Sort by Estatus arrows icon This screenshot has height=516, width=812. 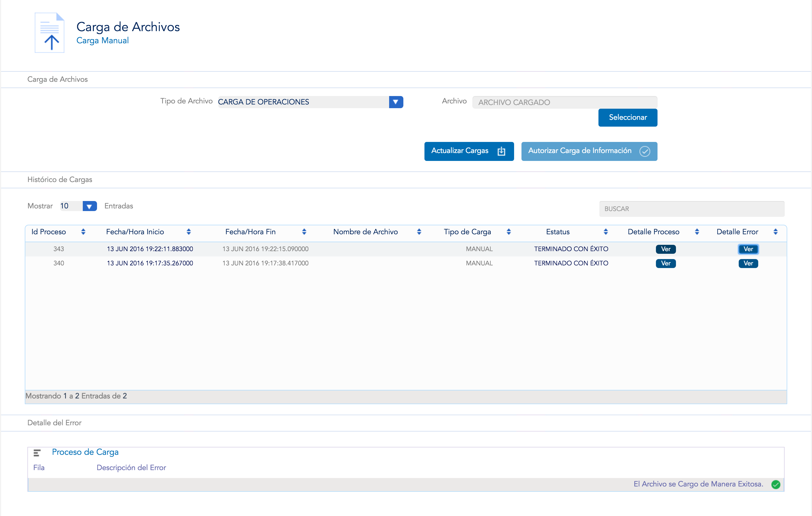(x=606, y=232)
